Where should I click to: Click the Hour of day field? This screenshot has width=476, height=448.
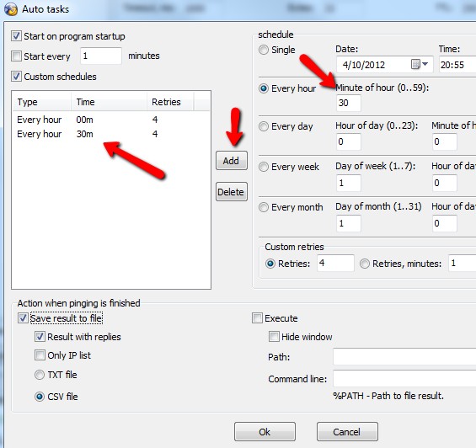[349, 141]
